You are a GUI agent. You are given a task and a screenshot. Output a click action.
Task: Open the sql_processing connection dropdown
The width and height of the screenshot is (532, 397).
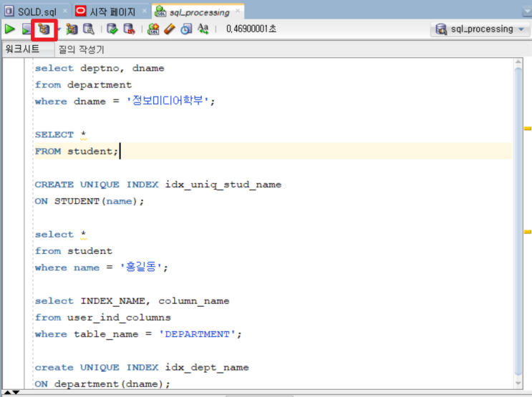coord(480,29)
